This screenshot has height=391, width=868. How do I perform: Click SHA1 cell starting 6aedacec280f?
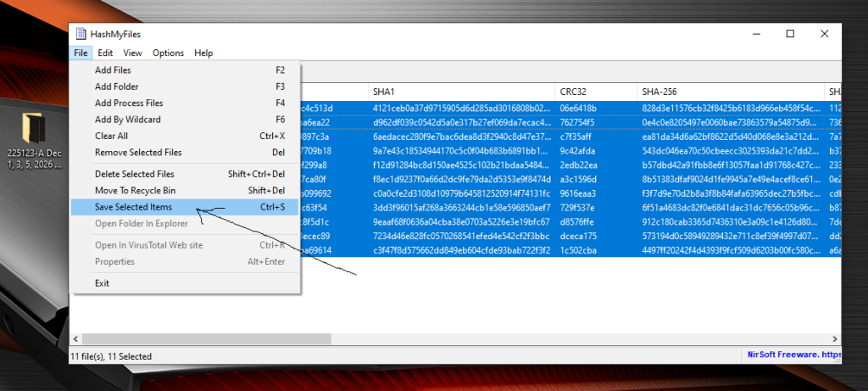[x=462, y=137]
